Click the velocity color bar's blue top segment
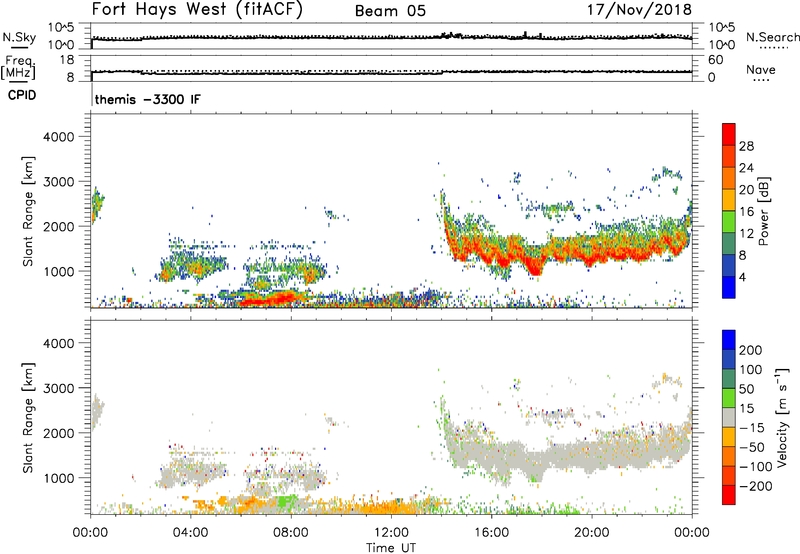The width and height of the screenshot is (800, 554). pyautogui.click(x=729, y=340)
